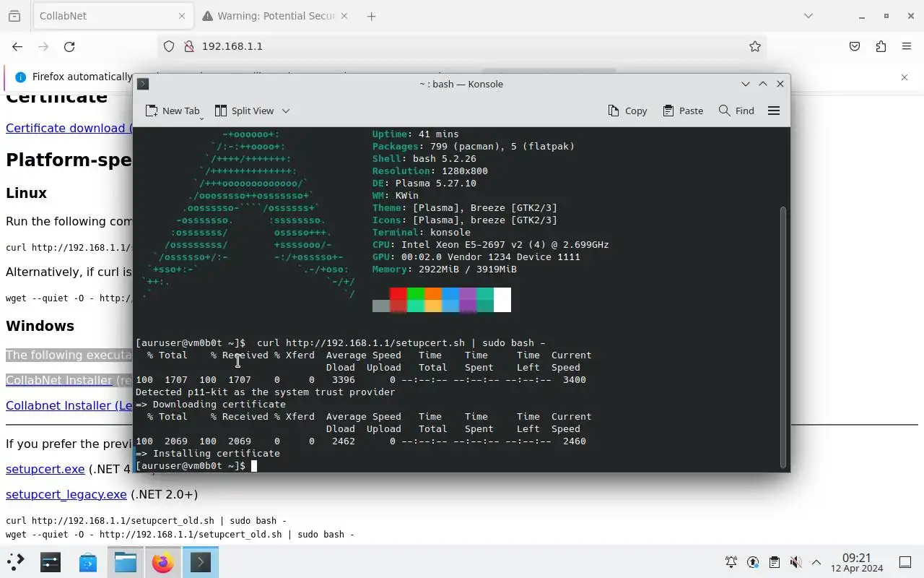The image size is (924, 578).
Task: Click the shield tracking protection icon
Action: (169, 46)
